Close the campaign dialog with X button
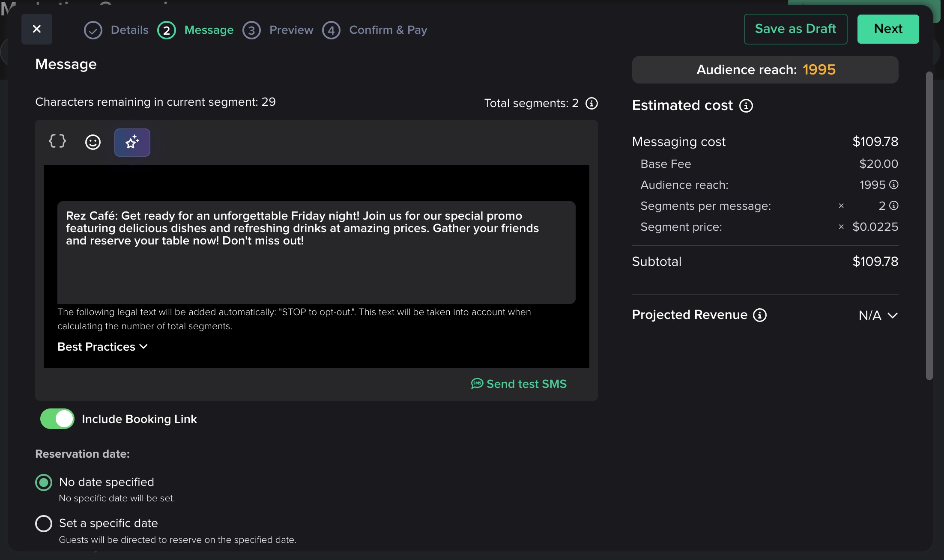Image resolution: width=944 pixels, height=560 pixels. click(37, 29)
